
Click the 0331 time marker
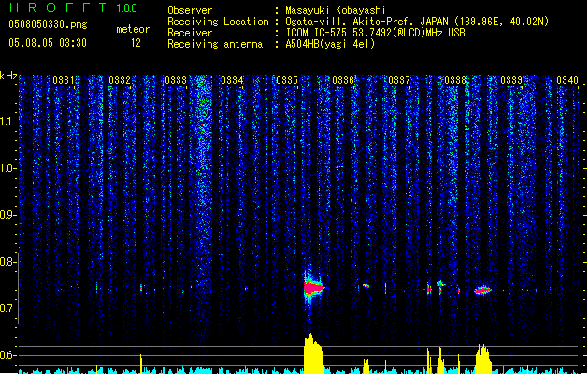pos(63,79)
